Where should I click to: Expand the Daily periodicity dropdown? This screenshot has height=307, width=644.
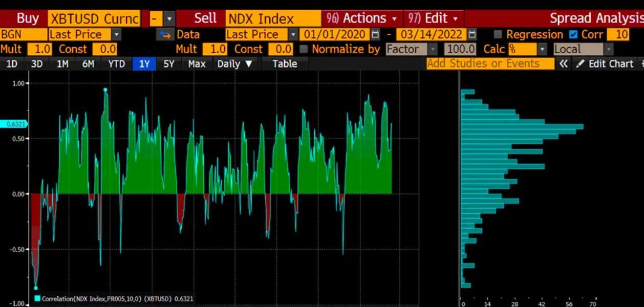tap(234, 64)
